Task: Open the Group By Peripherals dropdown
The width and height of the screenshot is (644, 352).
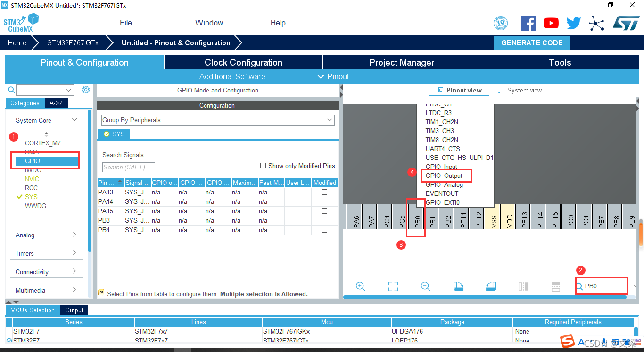Action: 218,120
